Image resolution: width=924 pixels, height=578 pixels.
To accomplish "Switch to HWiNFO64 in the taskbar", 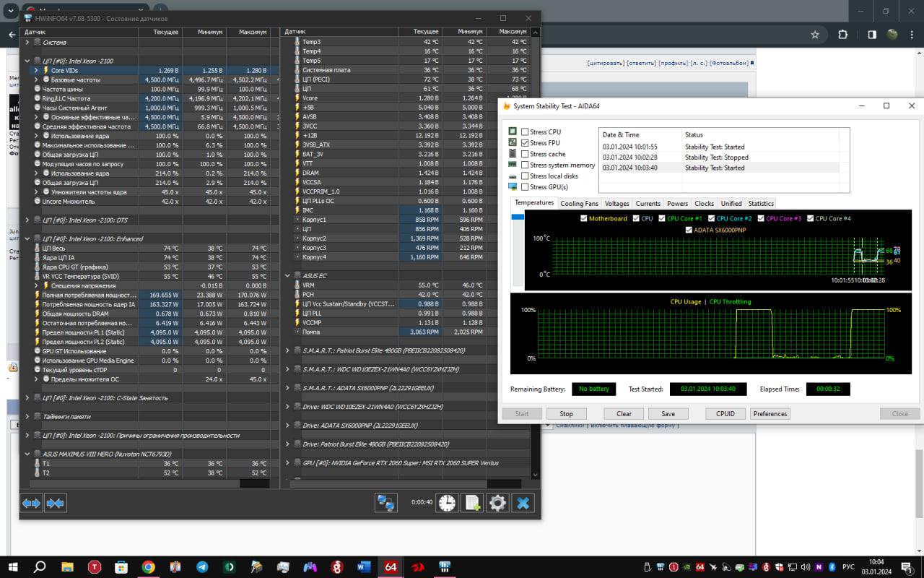I will (x=445, y=567).
